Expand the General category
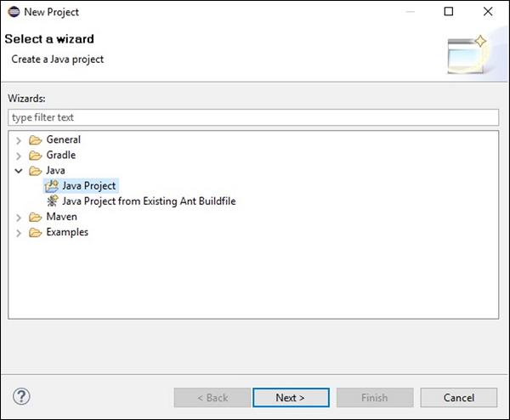The height and width of the screenshot is (420, 510). [x=19, y=140]
